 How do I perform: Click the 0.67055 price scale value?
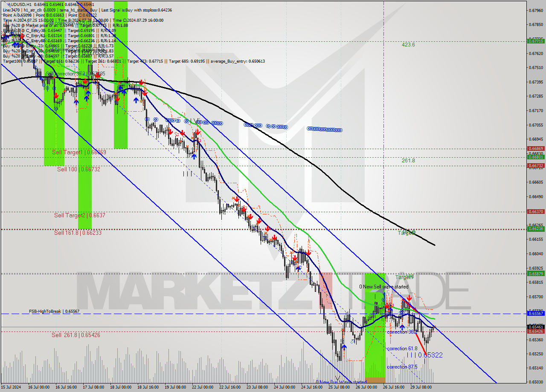[536, 125]
